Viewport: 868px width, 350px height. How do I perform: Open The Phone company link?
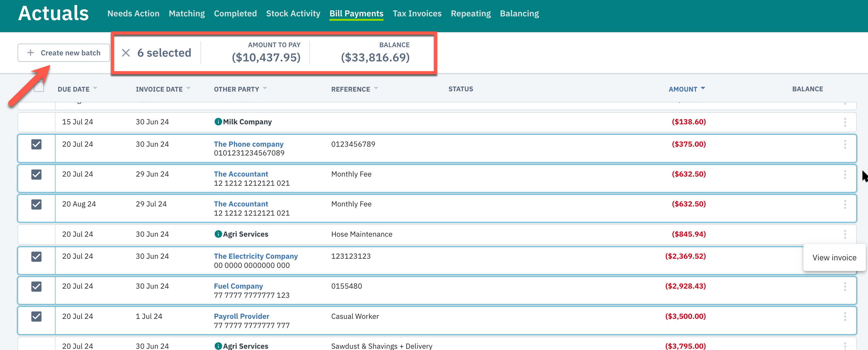pyautogui.click(x=249, y=144)
